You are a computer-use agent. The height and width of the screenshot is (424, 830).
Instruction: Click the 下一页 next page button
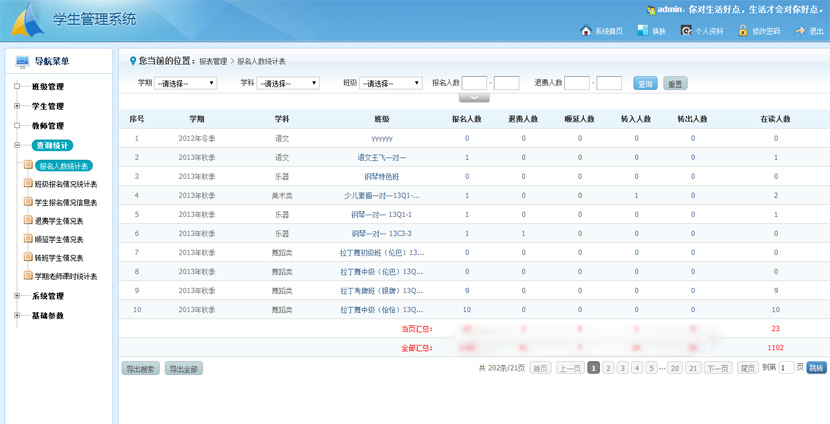click(x=718, y=368)
